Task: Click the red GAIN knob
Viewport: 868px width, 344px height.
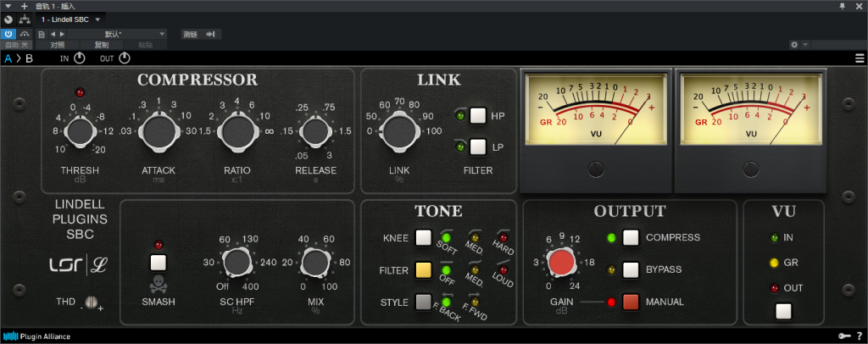Action: [563, 263]
